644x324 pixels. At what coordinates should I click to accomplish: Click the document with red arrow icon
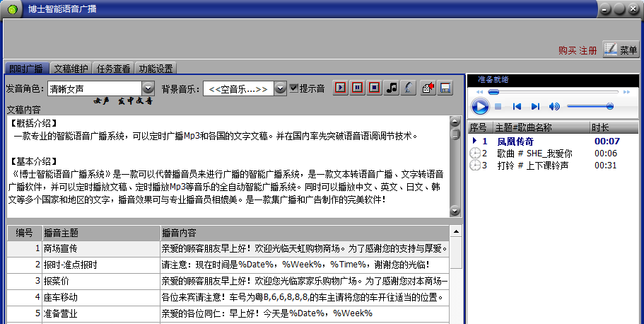click(428, 88)
